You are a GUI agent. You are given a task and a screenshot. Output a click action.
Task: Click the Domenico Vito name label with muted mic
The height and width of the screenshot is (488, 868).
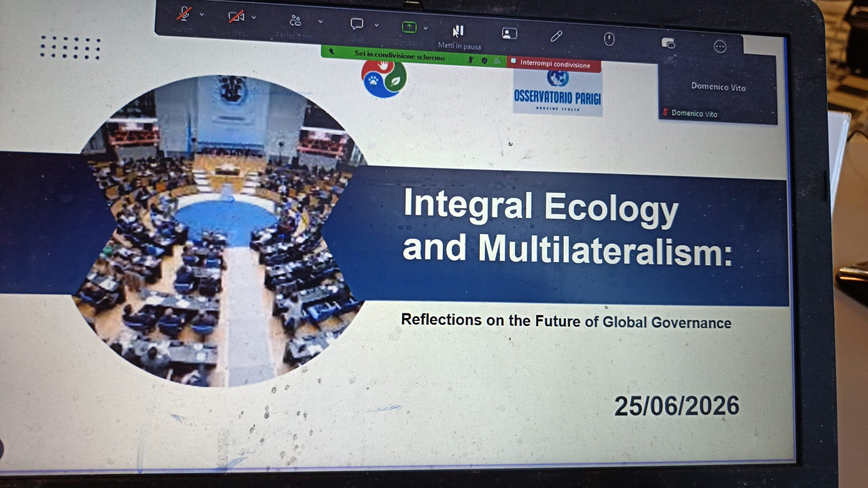[x=690, y=113]
